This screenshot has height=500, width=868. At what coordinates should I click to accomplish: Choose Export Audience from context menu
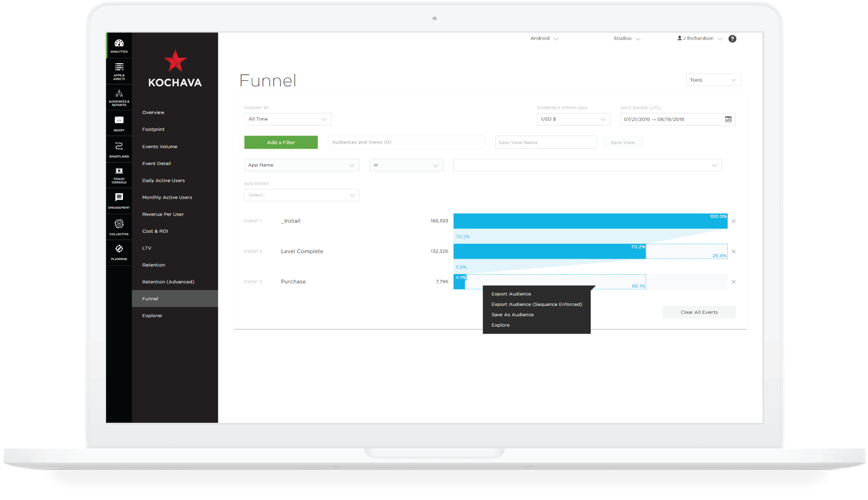pyautogui.click(x=511, y=294)
